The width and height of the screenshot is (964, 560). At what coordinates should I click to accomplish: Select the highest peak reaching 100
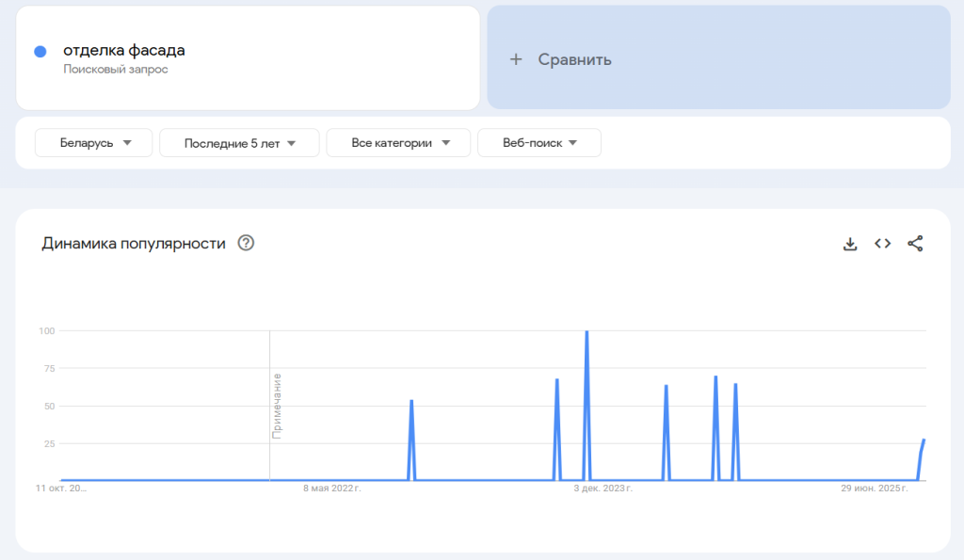point(586,333)
